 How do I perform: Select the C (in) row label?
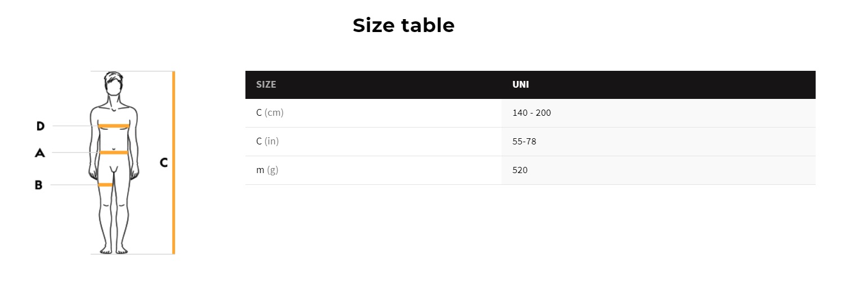pyautogui.click(x=267, y=141)
